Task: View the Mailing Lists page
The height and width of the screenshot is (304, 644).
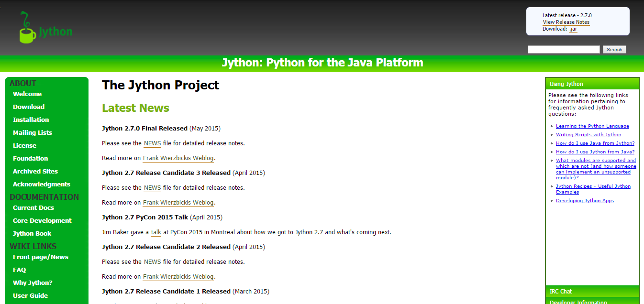Action: pos(33,132)
